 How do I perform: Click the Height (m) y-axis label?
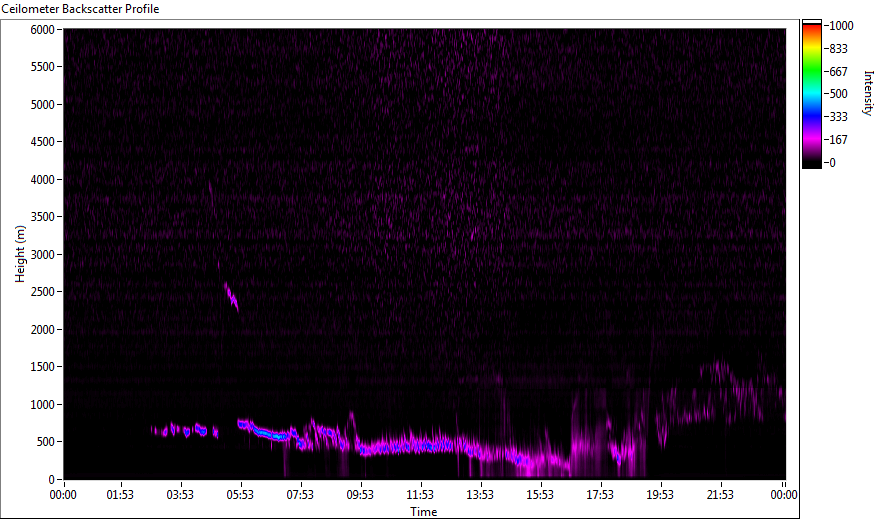(x=19, y=253)
